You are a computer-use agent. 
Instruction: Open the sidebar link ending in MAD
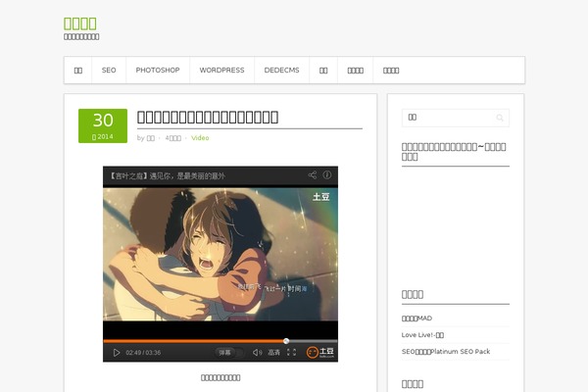coord(416,318)
